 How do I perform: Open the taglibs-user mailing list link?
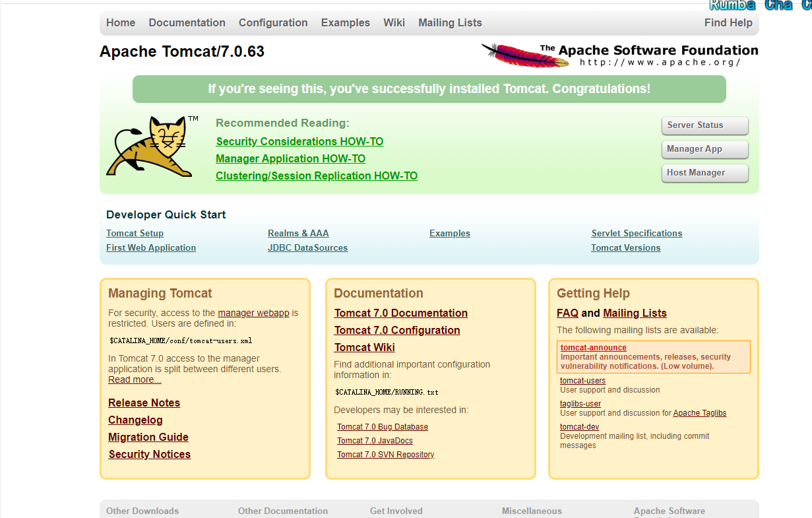click(x=580, y=404)
